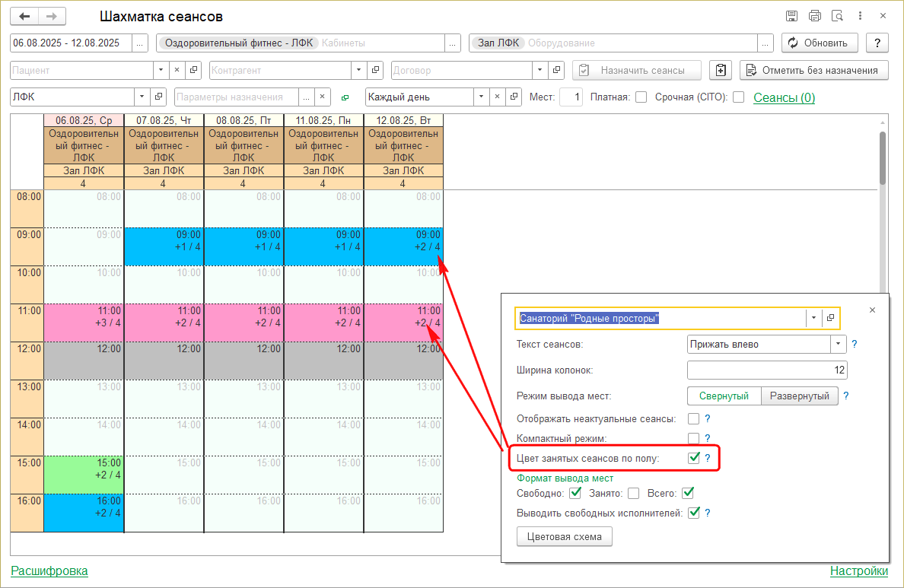904x588 pixels.
Task: Open the Каждый день schedule form icon
Action: (514, 97)
